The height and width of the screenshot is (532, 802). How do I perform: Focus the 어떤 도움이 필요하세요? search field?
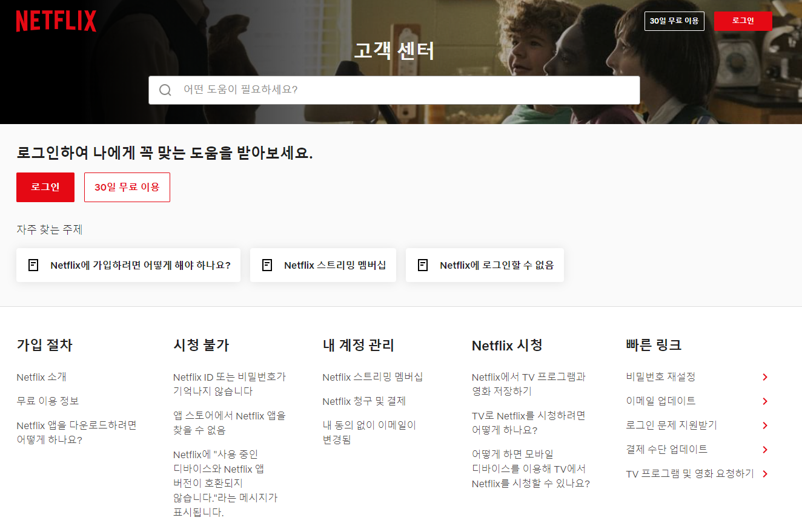(394, 90)
